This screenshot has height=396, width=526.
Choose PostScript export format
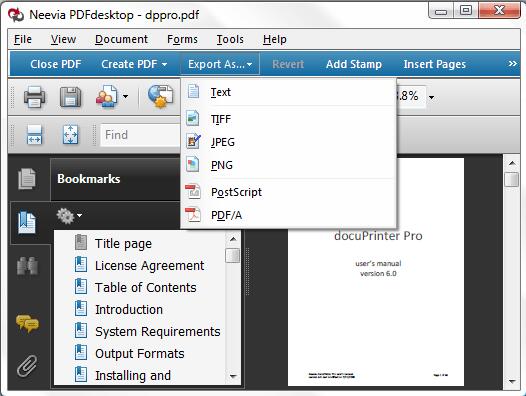coord(288,192)
